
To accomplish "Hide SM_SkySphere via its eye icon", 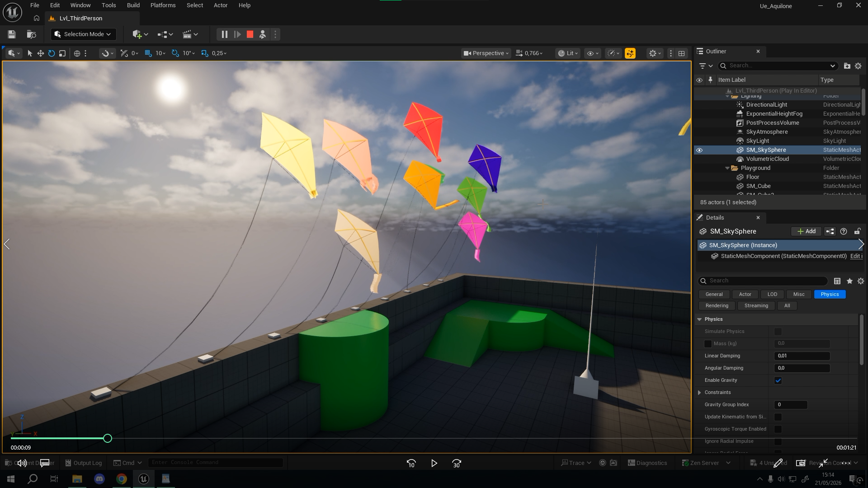I will tap(699, 150).
